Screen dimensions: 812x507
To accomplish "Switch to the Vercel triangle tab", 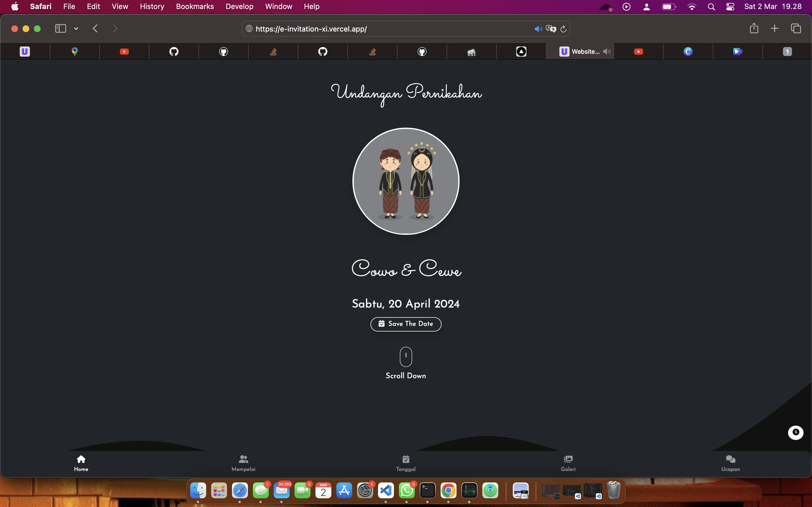I will [521, 51].
